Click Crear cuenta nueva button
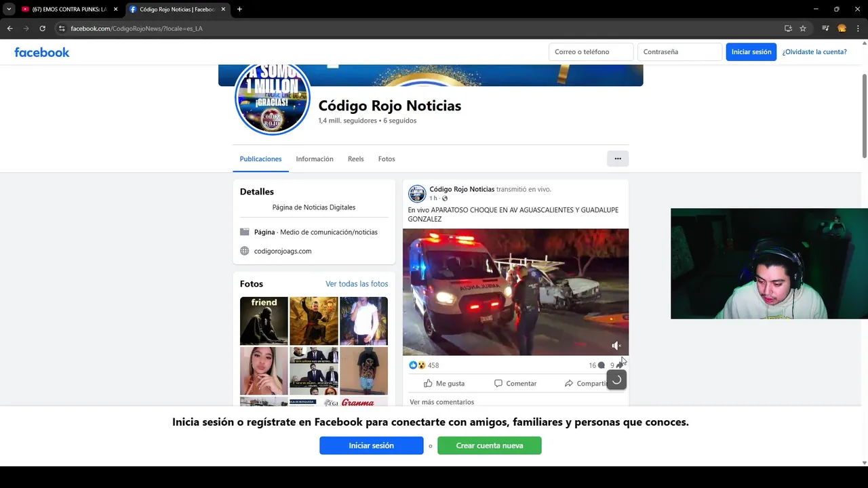The width and height of the screenshot is (868, 488). pos(490,445)
